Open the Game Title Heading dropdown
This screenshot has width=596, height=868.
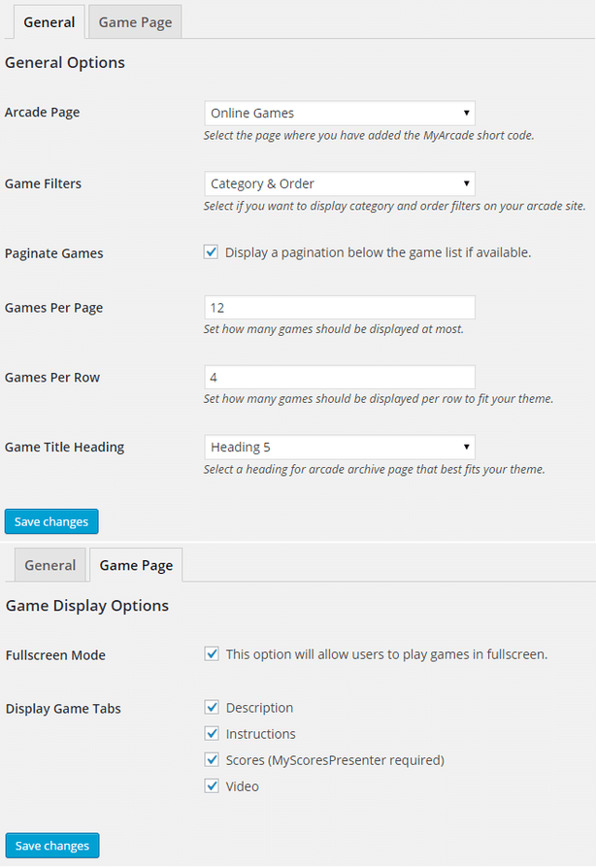coord(339,448)
